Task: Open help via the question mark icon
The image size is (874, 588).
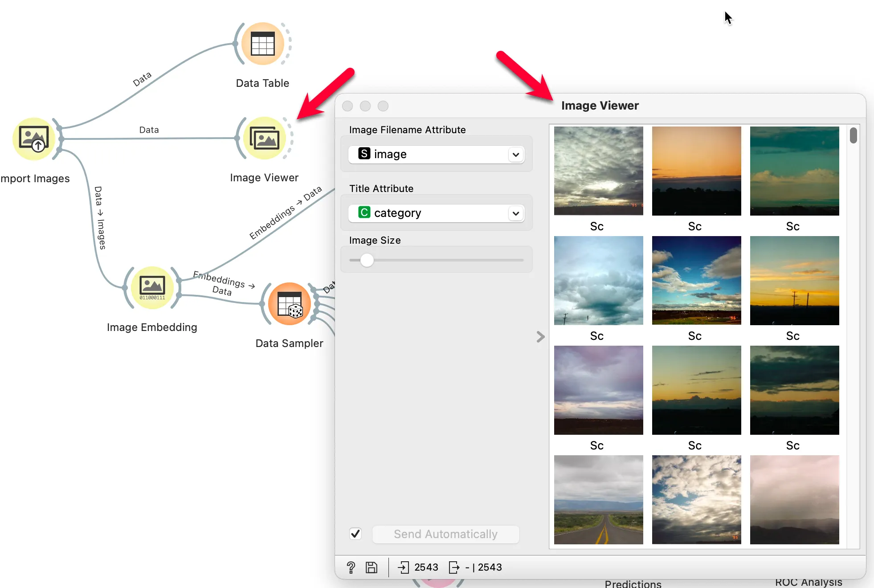Action: click(x=351, y=567)
